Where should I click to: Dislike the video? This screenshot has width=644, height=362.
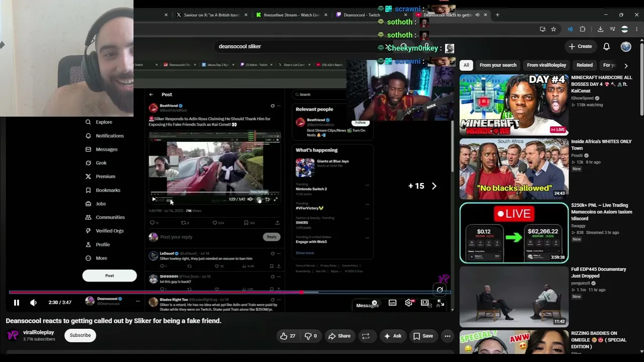tap(311, 336)
